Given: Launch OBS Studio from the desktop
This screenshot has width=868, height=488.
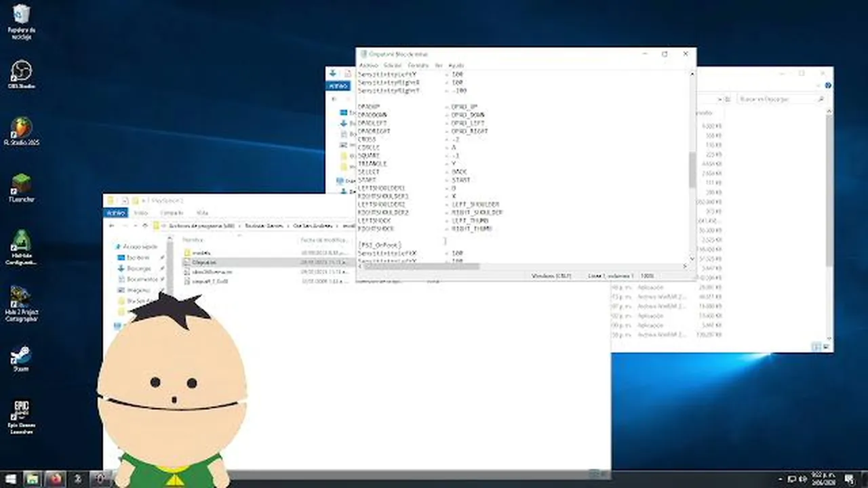Looking at the screenshot, I should tap(22, 75).
